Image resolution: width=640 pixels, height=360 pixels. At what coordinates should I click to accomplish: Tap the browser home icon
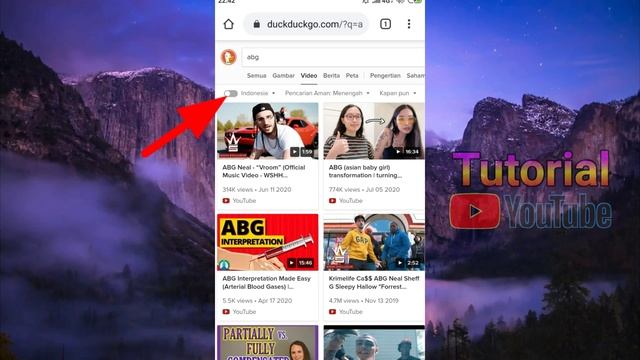229,24
